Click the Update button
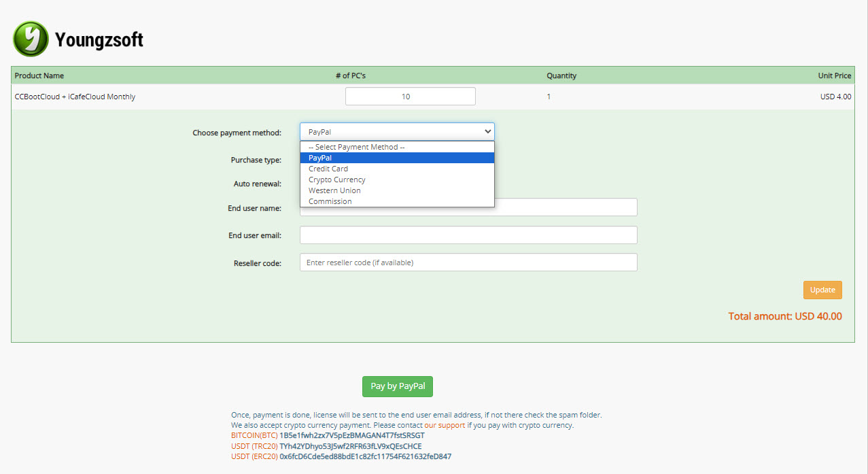 click(x=822, y=290)
